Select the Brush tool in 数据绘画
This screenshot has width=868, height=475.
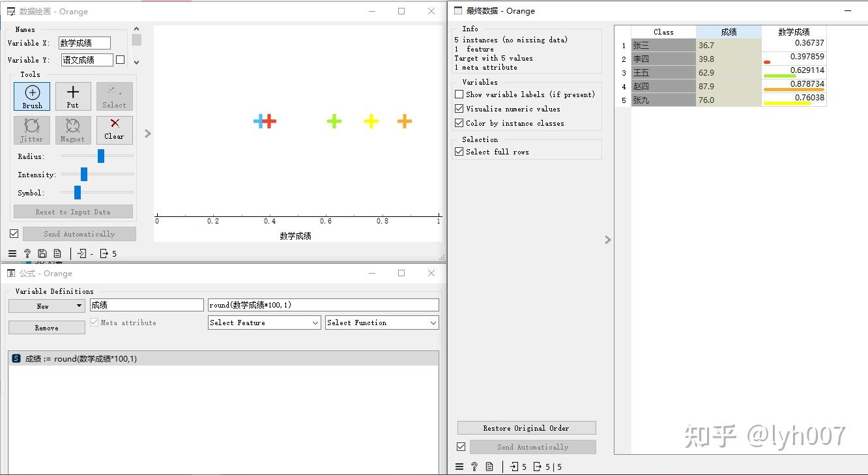pyautogui.click(x=31, y=96)
